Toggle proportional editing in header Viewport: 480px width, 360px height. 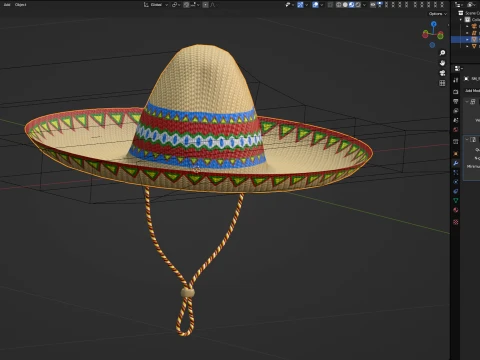tap(206, 5)
